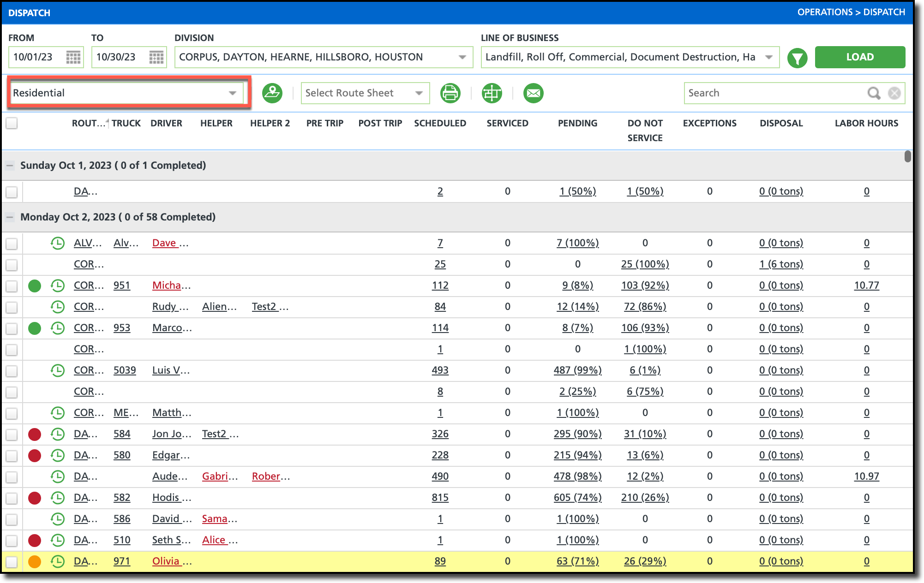Click the LABOR HOURS column header
The image size is (924, 583).
click(866, 123)
